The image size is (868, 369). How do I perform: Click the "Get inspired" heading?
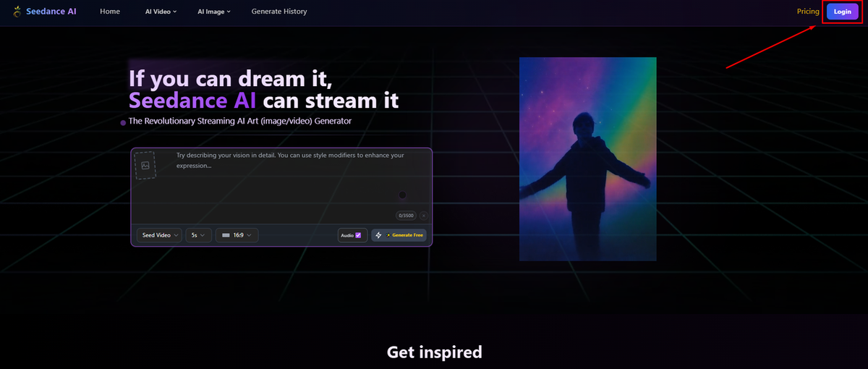434,352
